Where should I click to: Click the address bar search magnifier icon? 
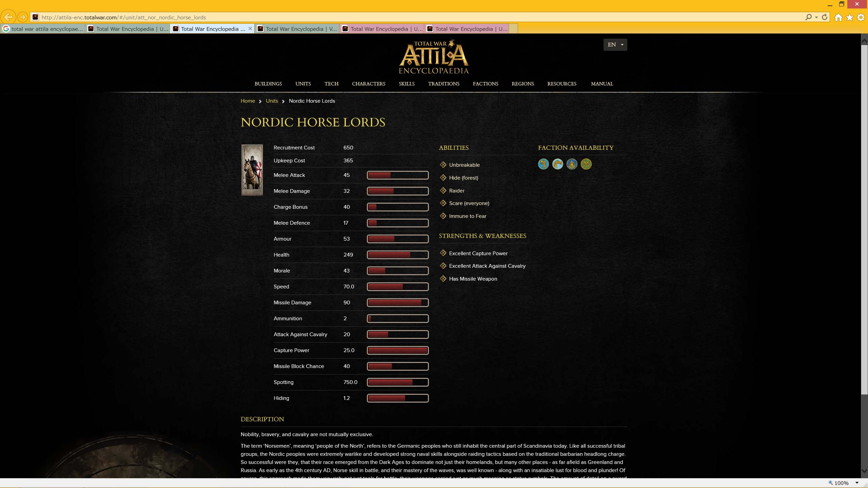(x=808, y=17)
